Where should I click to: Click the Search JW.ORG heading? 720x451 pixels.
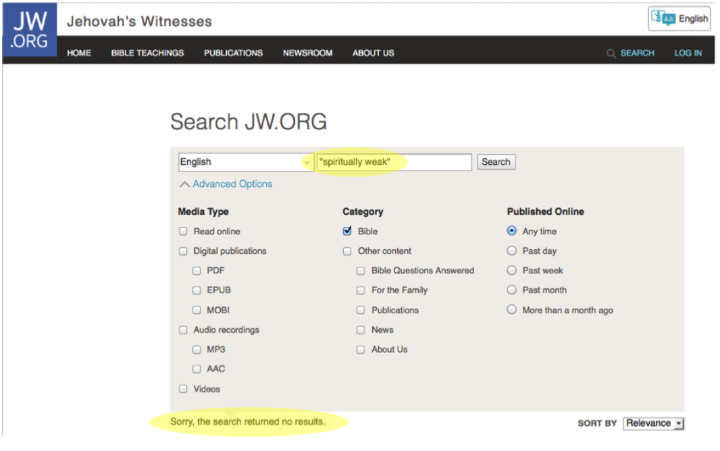(248, 122)
